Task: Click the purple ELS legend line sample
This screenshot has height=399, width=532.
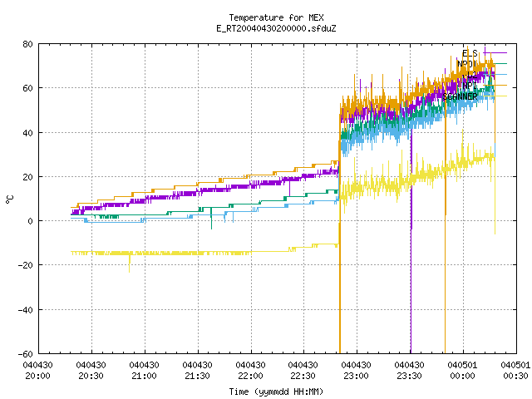Action: pos(495,53)
